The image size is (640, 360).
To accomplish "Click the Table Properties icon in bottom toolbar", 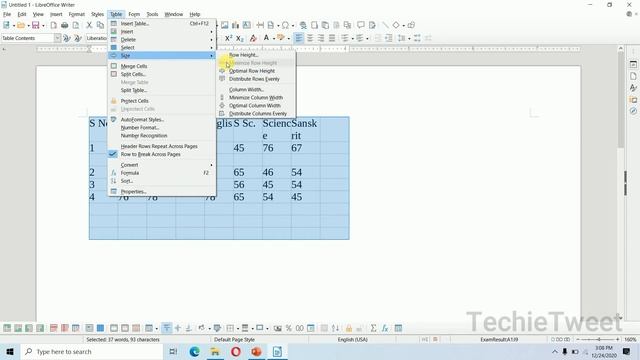I will [x=398, y=328].
